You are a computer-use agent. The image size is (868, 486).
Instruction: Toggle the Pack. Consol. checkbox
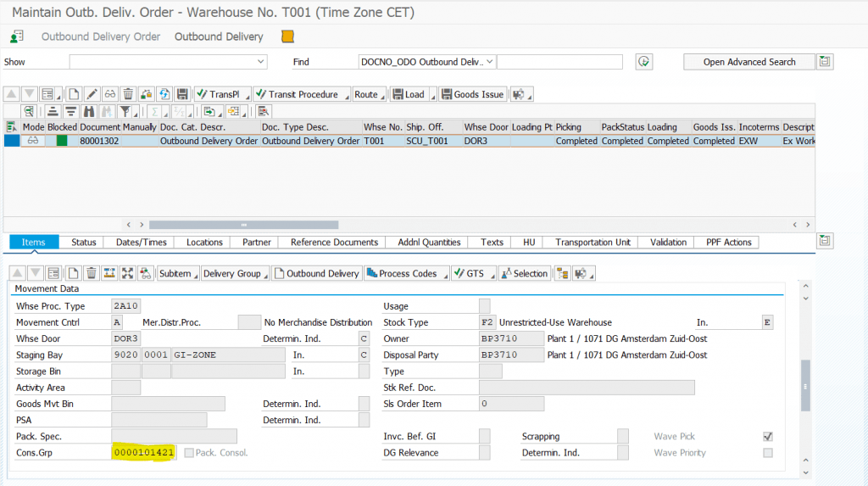coord(189,453)
